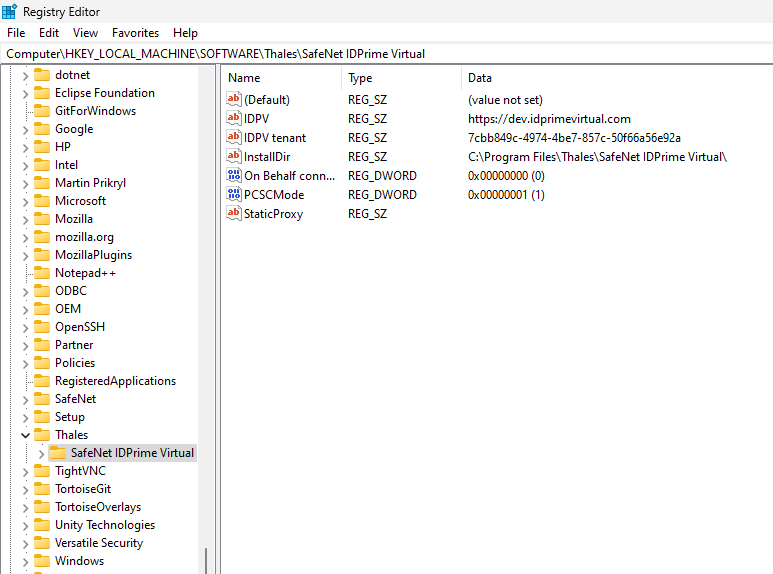
Task: Select the IDPV tenant string value icon
Action: (x=234, y=138)
